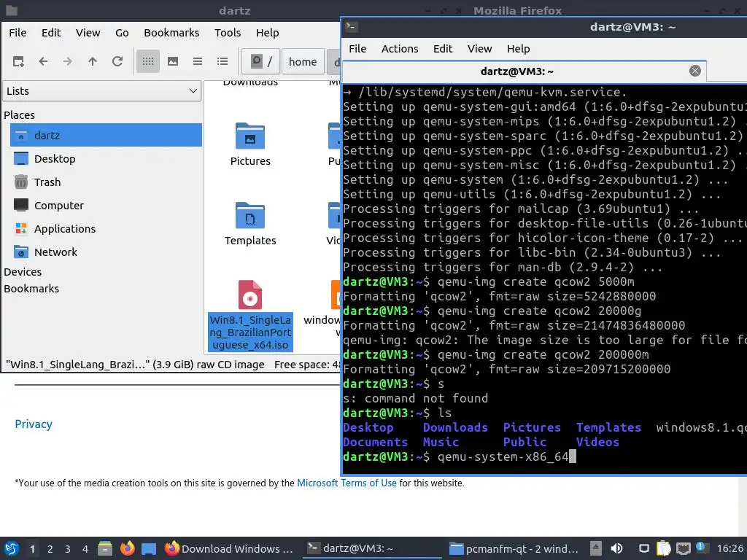The image size is (747, 560).
Task: Open terminal Actions menu
Action: [400, 49]
